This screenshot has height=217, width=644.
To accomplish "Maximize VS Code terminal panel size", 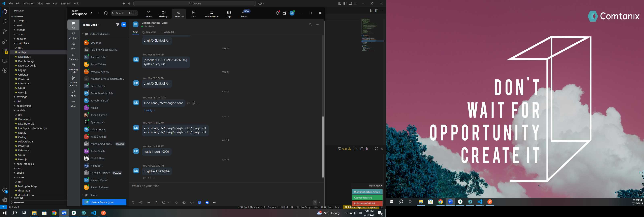I will click(377, 149).
